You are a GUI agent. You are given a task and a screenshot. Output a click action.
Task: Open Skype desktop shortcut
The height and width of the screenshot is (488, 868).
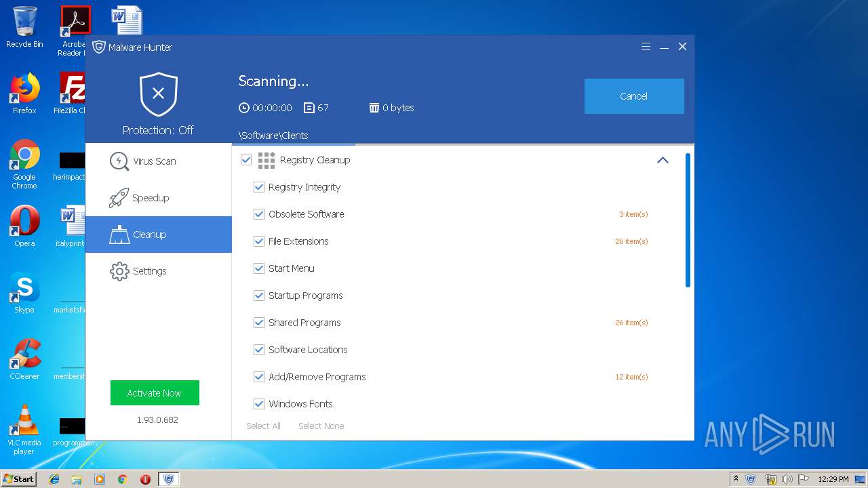24,293
